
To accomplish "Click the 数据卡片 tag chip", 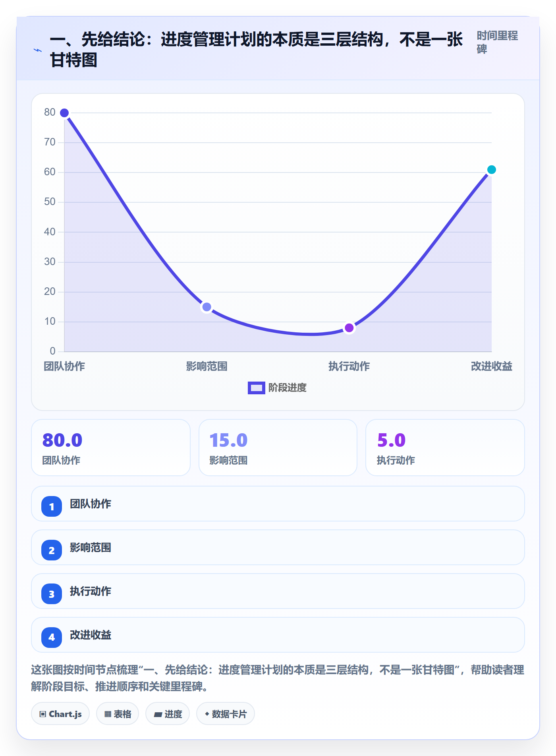I will (x=226, y=714).
